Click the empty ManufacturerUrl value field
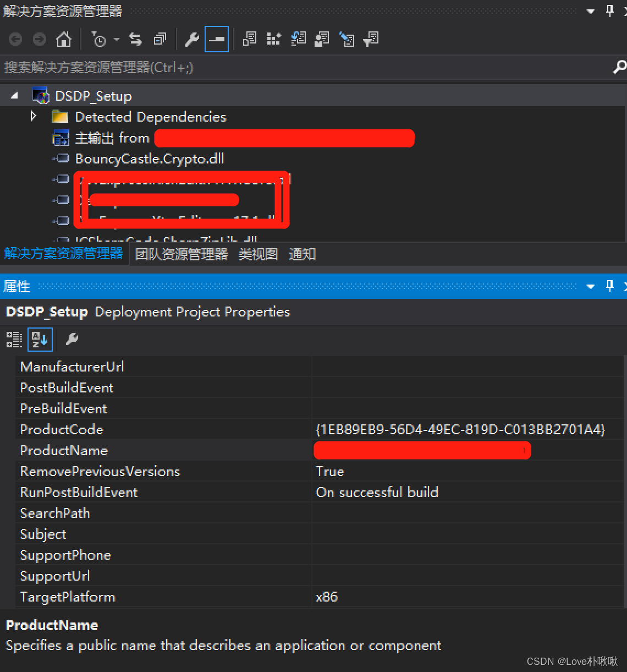The width and height of the screenshot is (627, 672). coord(468,367)
